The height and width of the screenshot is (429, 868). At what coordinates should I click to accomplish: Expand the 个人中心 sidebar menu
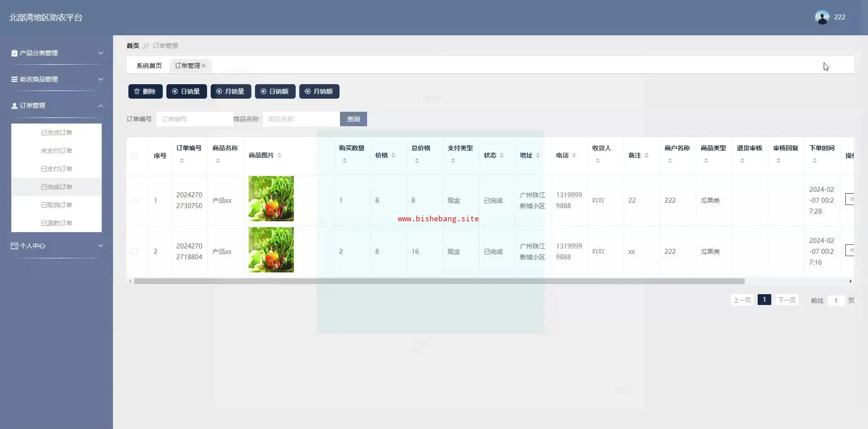[x=57, y=246]
